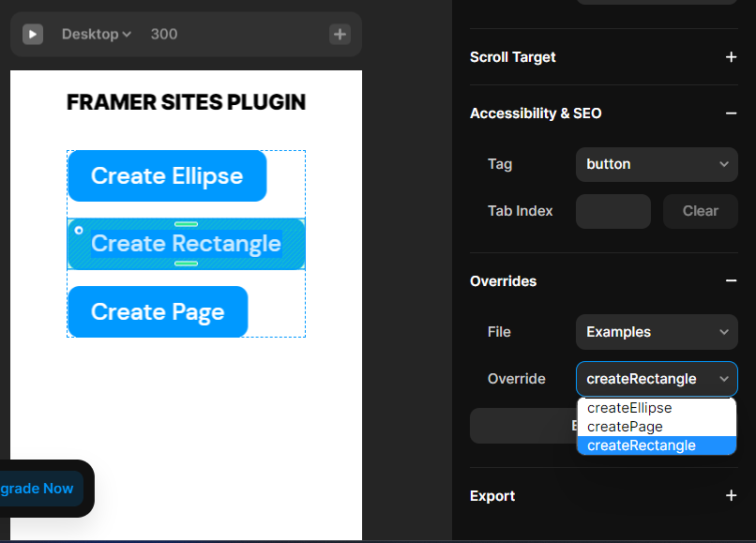Open the Desktop breakpoint dropdown
Viewport: 756px width, 543px height.
pyautogui.click(x=97, y=35)
